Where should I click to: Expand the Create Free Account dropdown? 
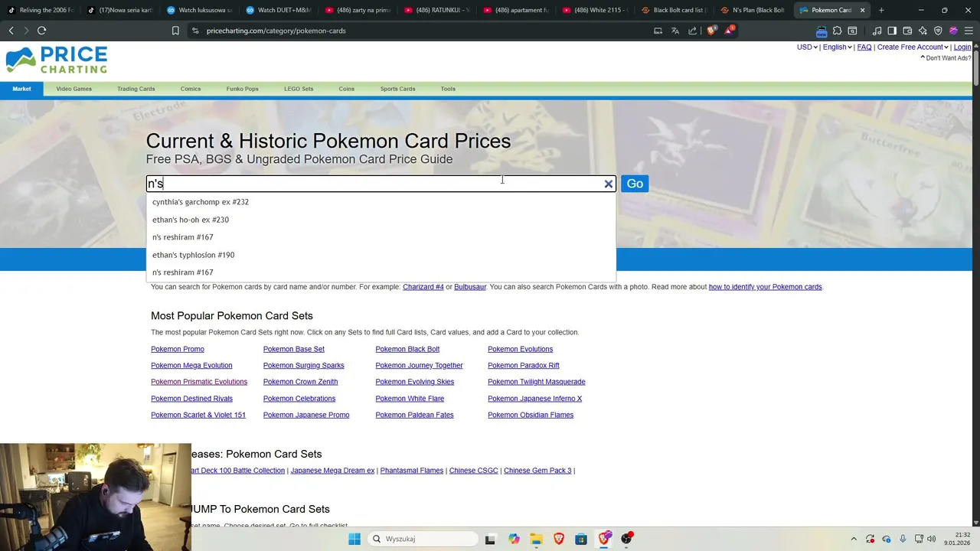(913, 47)
